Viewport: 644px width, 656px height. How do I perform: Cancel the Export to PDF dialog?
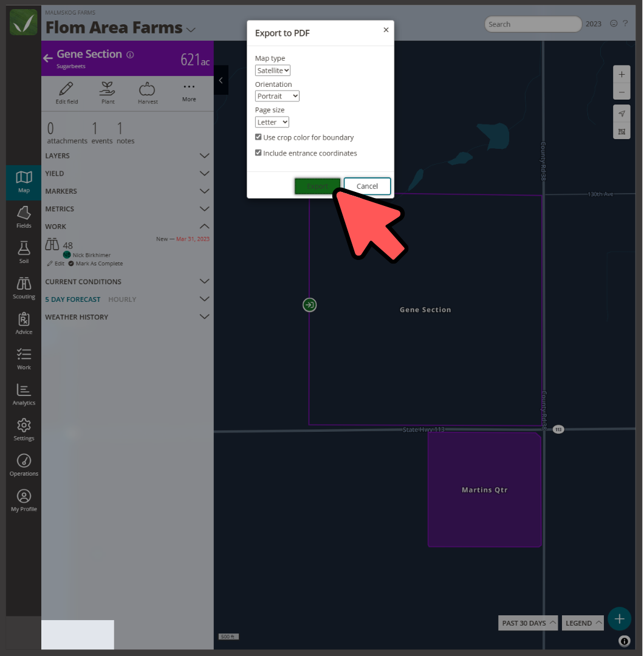coord(367,186)
